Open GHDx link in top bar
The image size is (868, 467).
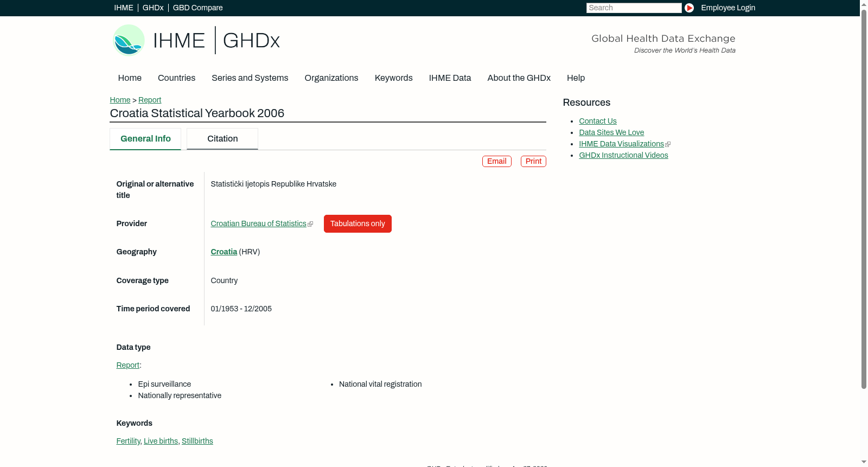click(x=153, y=8)
